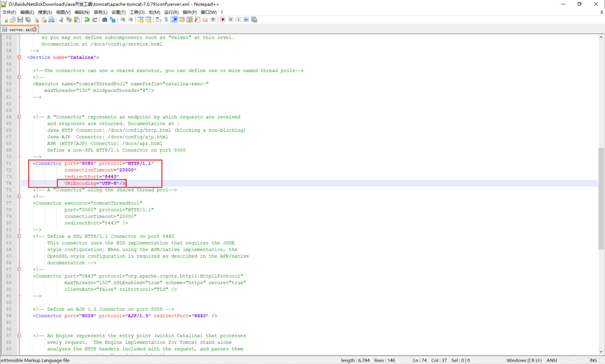The image size is (605, 364).
Task: Open the Function List panel
Action: click(197, 19)
